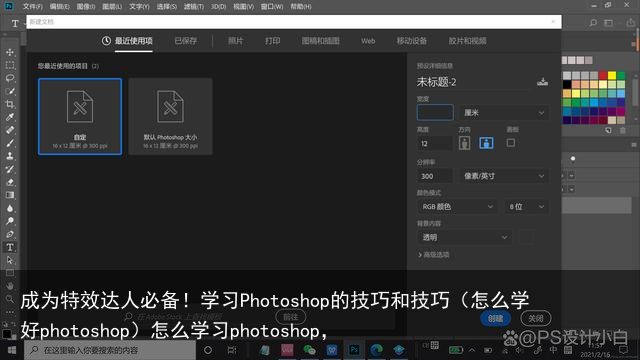Screen dimensions: 640x360
Task: Pick the red swatch in Swatches panel
Action: pyautogui.click(x=603, y=76)
